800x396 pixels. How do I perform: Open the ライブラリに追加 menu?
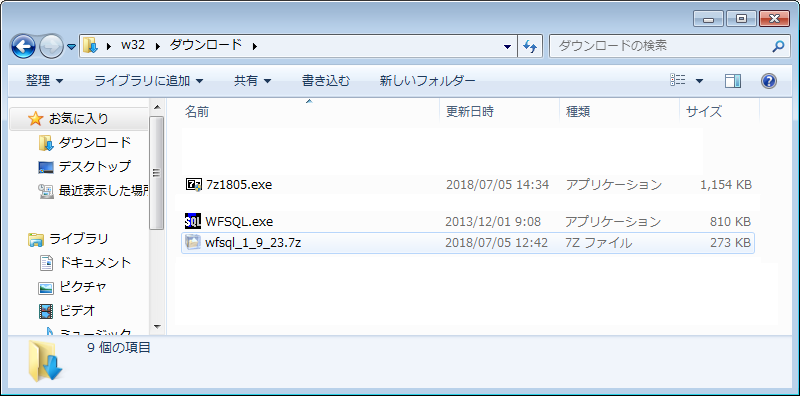(x=149, y=81)
